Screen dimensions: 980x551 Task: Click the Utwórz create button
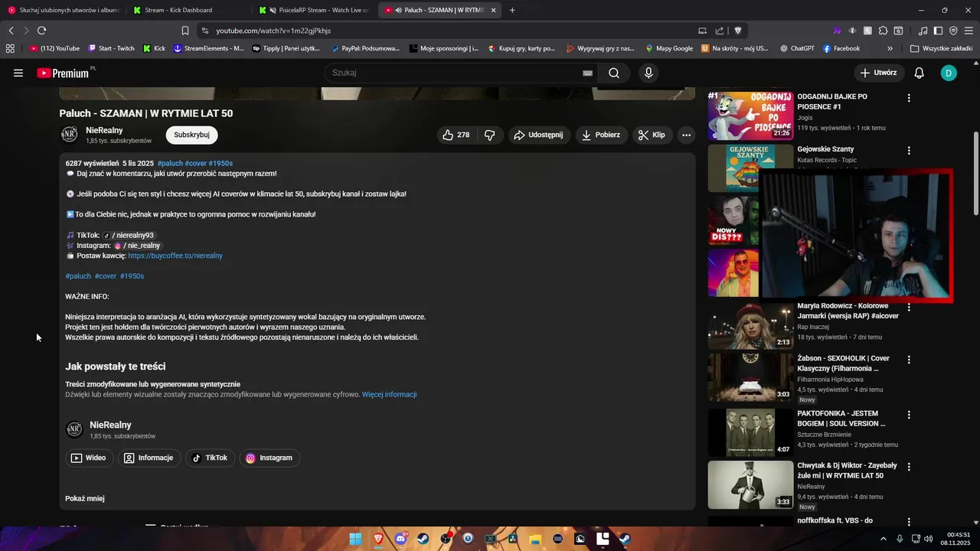pos(879,73)
